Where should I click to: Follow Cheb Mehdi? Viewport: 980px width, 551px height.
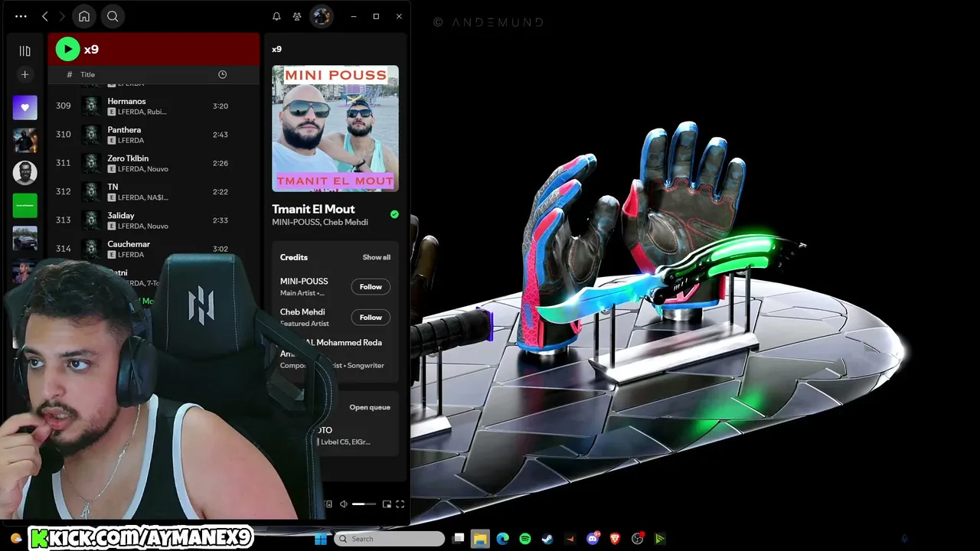[x=371, y=318]
